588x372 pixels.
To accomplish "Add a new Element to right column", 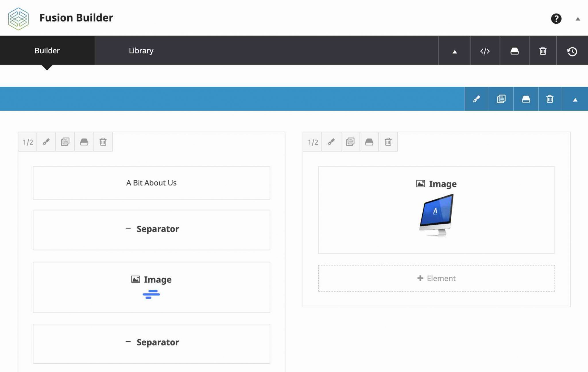I will coord(436,278).
